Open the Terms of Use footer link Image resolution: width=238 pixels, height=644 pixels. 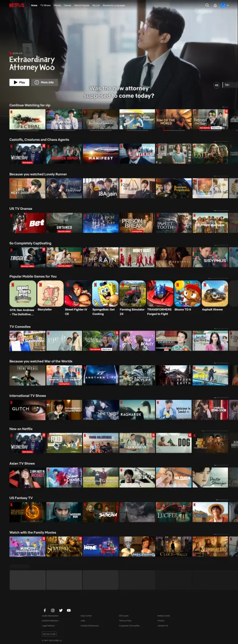click(x=125, y=620)
